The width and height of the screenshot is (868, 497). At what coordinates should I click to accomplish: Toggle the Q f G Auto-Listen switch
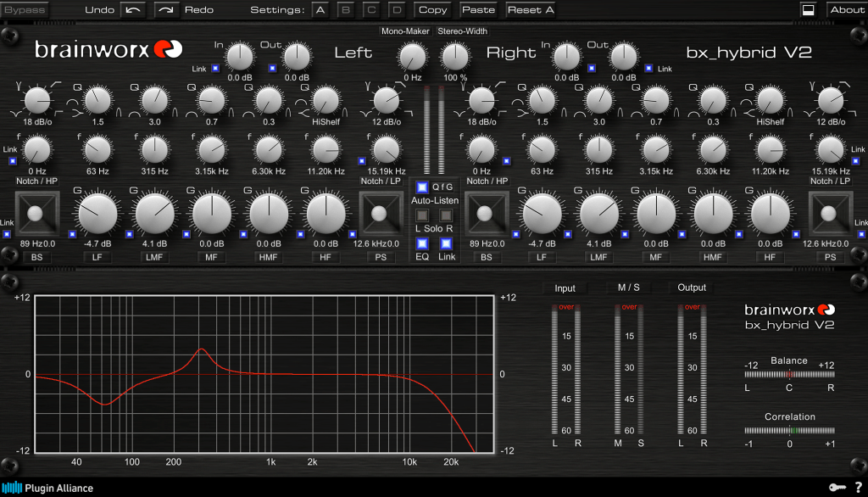[423, 187]
